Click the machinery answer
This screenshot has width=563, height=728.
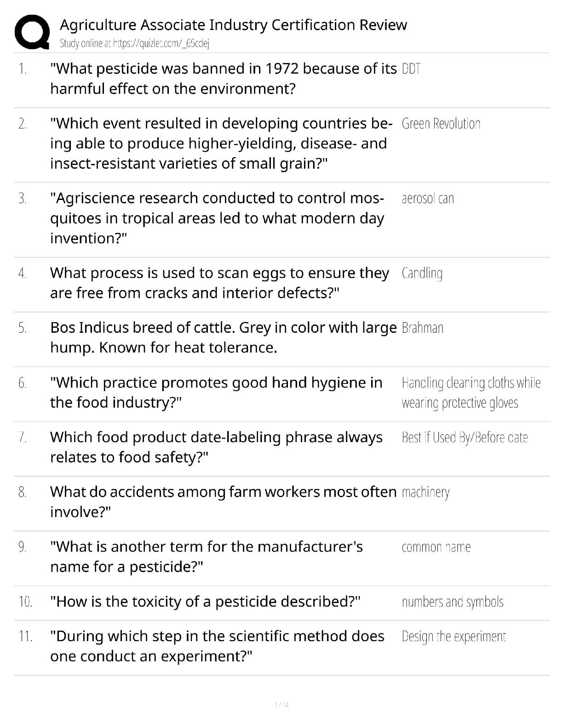tap(425, 492)
